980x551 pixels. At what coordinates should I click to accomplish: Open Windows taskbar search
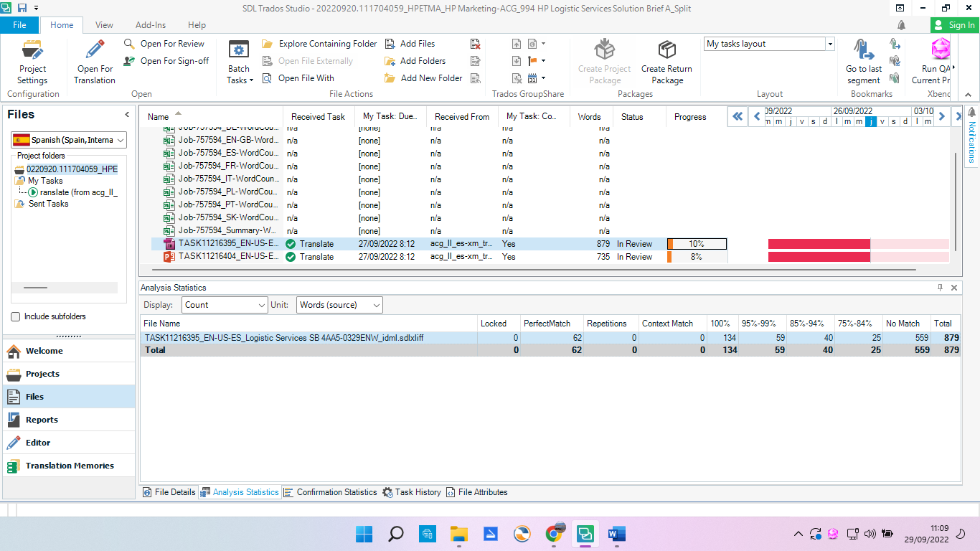[395, 534]
